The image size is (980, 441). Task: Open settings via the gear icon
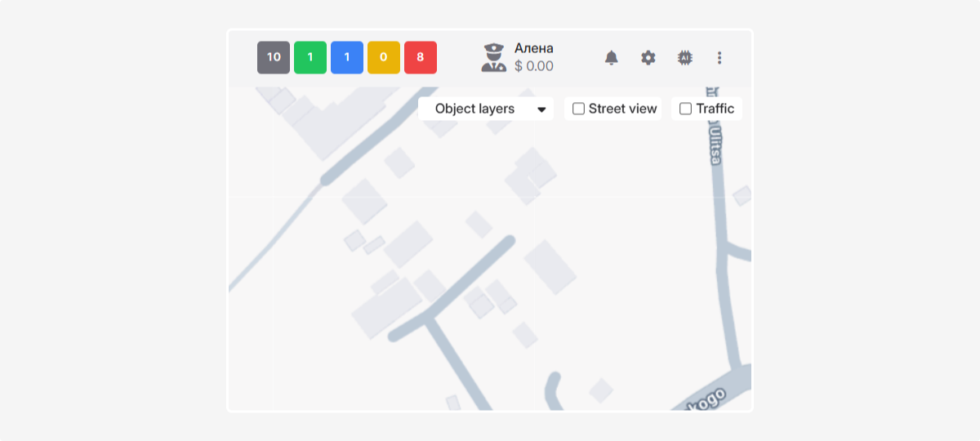tap(648, 58)
